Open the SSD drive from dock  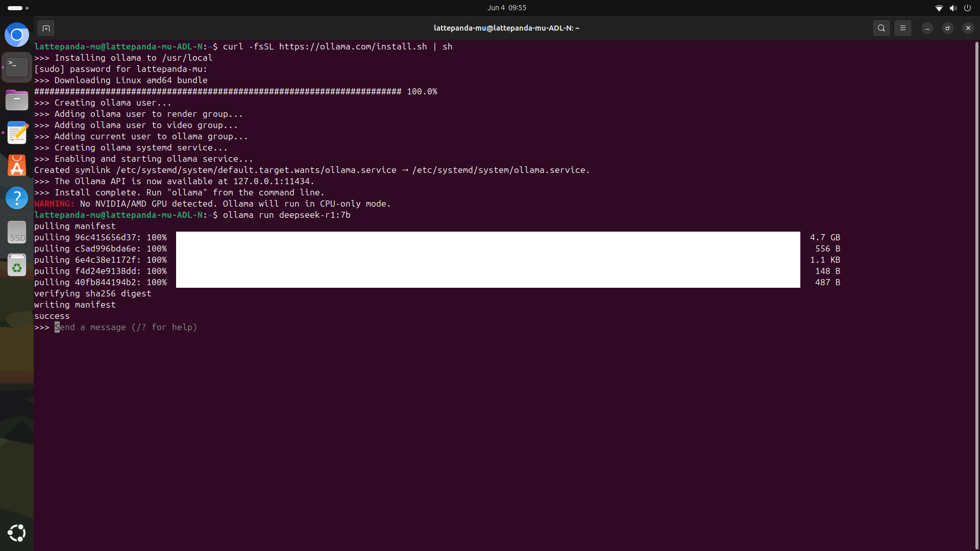click(x=17, y=233)
